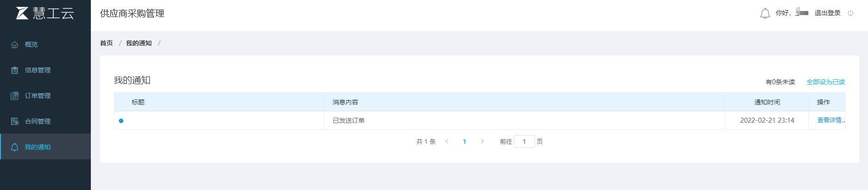Click 全部设为已读 link
Viewport: 868px width, 190px height.
[826, 82]
